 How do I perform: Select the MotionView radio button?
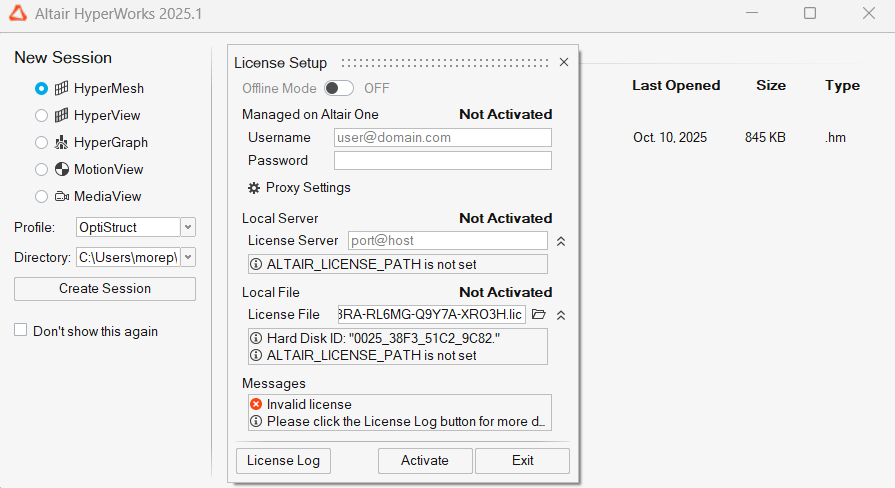click(x=41, y=169)
